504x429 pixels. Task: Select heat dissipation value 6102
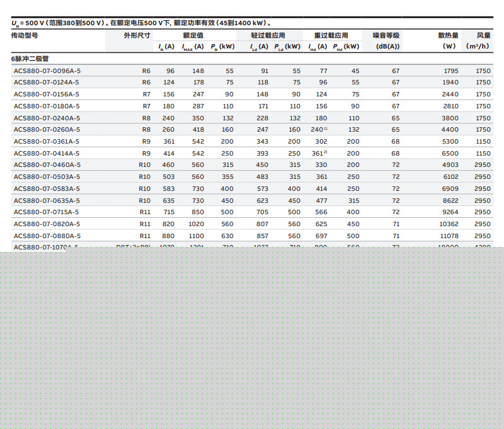coord(450,177)
